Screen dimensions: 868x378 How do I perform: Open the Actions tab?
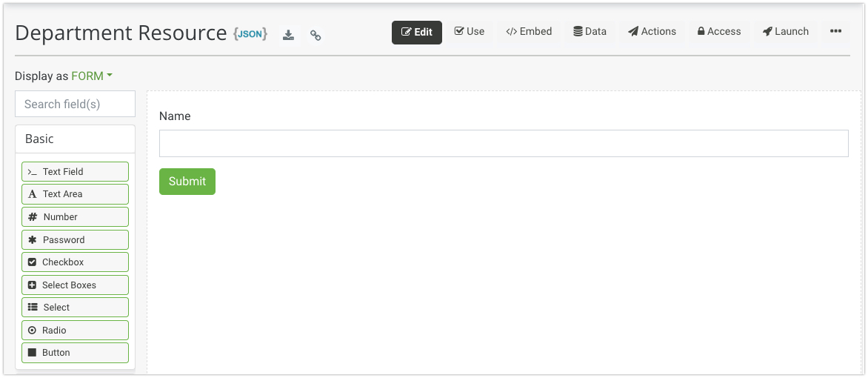click(x=652, y=32)
